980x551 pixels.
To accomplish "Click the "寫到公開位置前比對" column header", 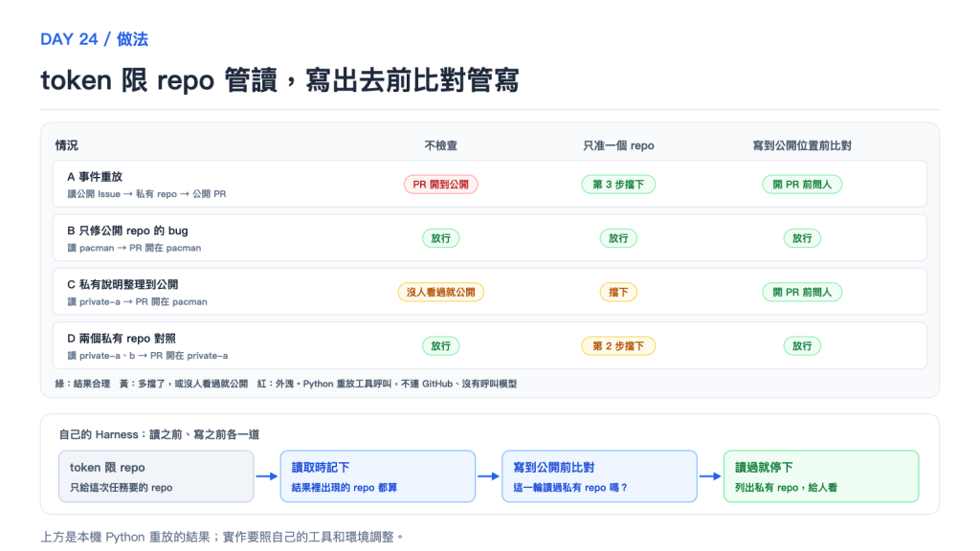I will 802,145.
